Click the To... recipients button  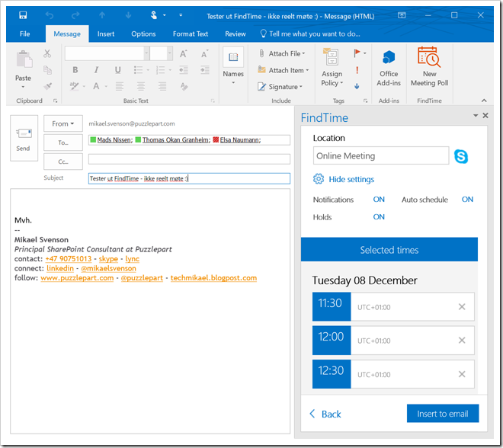click(x=62, y=142)
